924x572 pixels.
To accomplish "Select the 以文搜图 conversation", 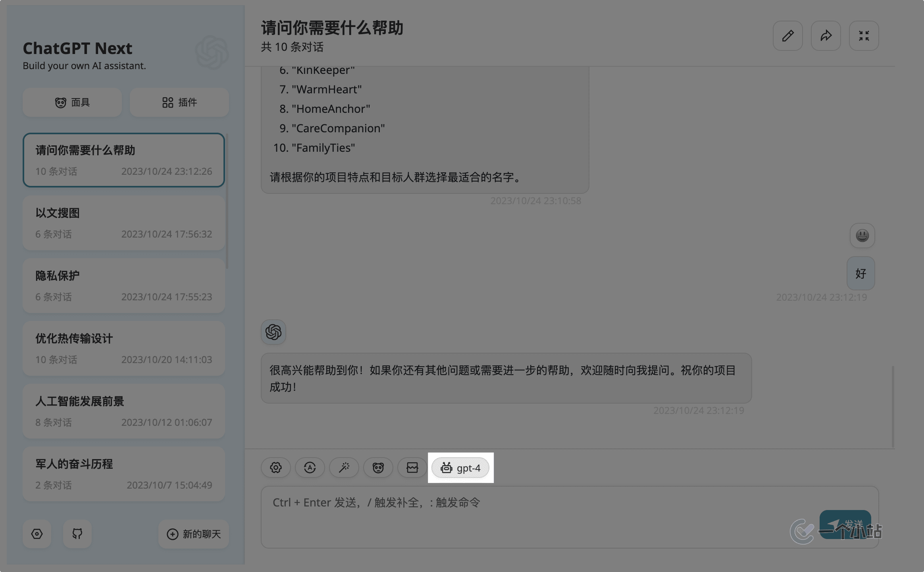I will (124, 223).
